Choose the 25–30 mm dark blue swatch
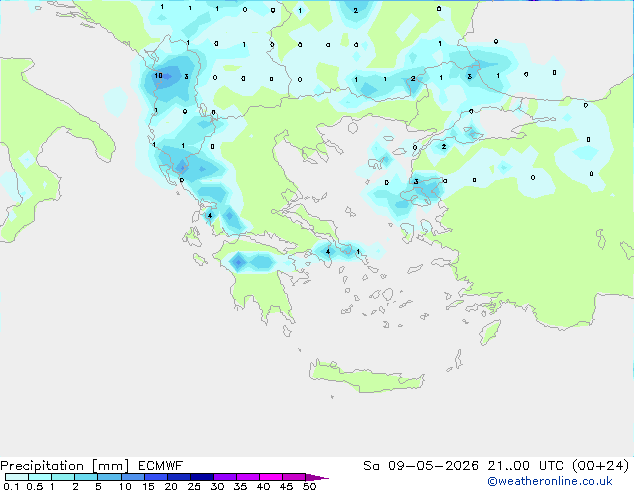 tap(201, 477)
